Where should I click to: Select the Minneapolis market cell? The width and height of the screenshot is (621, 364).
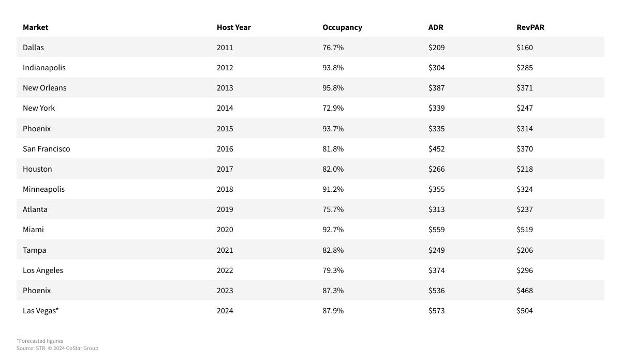click(x=43, y=189)
